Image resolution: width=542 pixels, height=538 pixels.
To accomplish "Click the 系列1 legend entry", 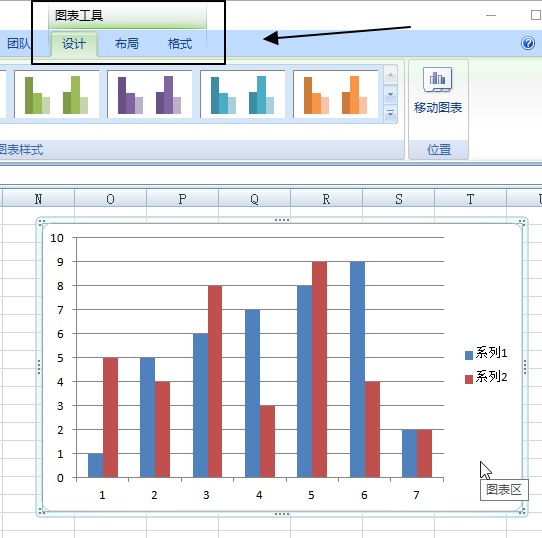I will (x=486, y=353).
